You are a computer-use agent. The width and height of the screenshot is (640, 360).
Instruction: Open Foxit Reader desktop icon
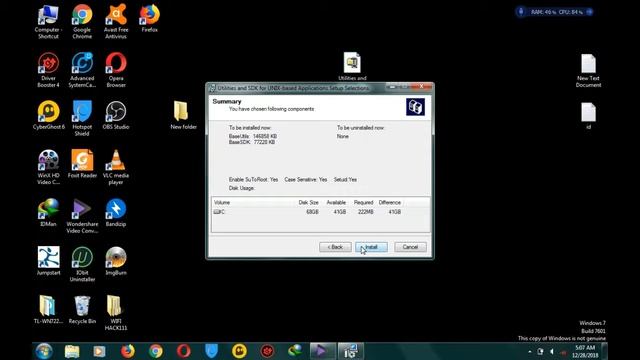coord(82,164)
